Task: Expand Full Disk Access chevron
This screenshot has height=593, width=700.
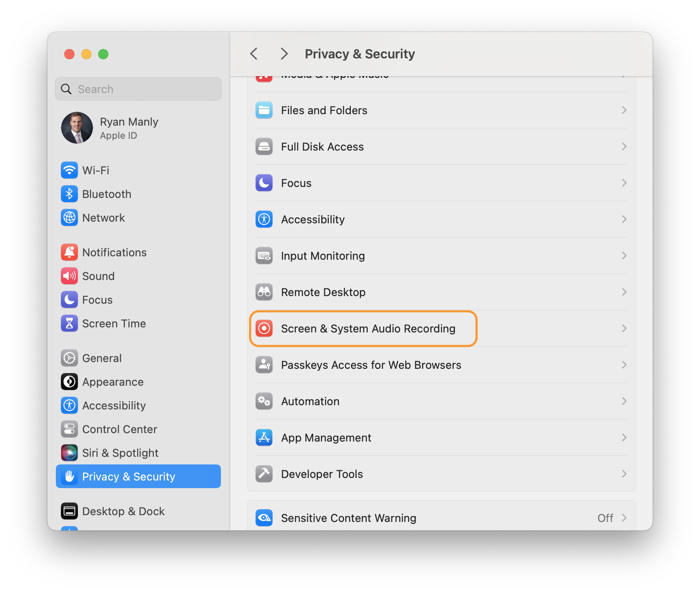Action: (x=624, y=147)
